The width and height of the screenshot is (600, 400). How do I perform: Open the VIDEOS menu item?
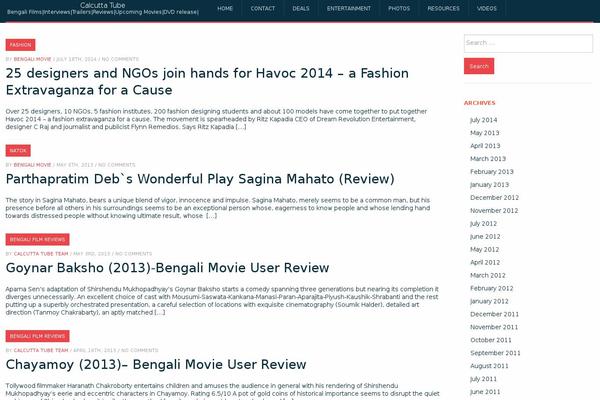[487, 8]
